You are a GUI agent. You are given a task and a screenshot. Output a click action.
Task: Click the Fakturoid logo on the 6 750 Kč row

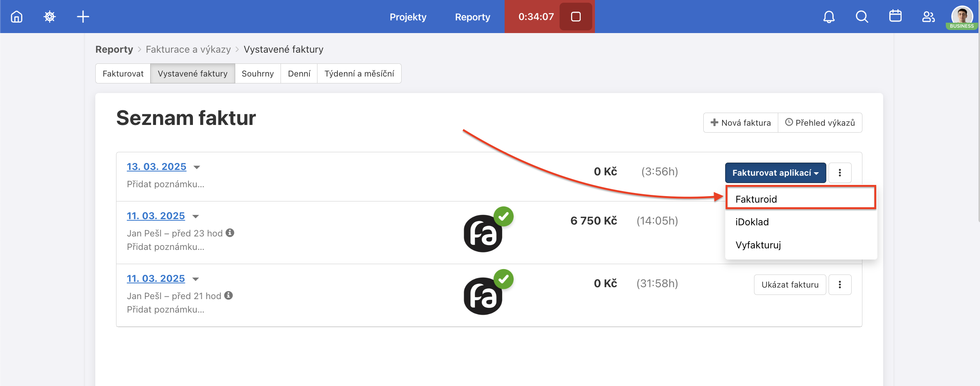484,233
